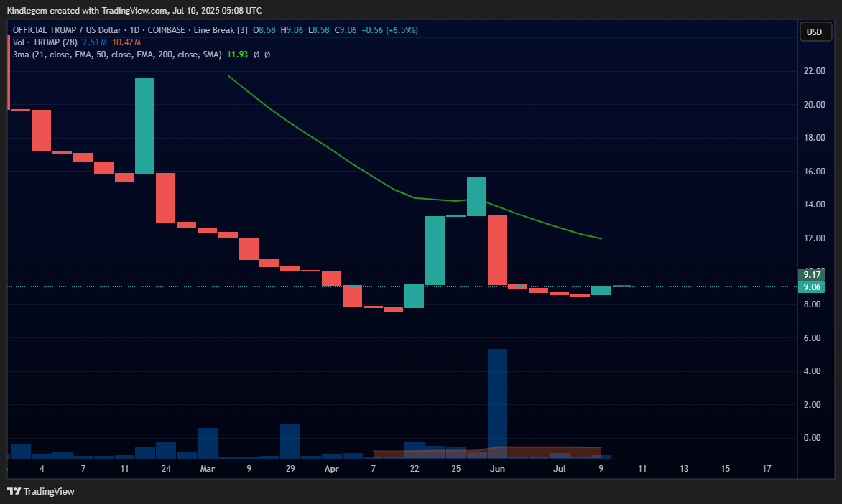This screenshot has width=842, height=504.
Task: Click the 29 date label on time axis
Action: point(290,469)
